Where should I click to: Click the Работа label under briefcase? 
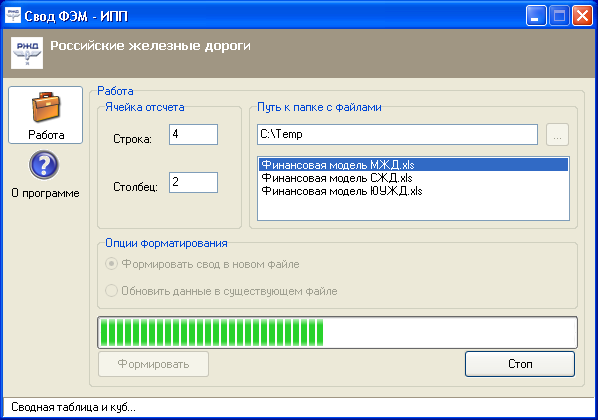pyautogui.click(x=46, y=135)
